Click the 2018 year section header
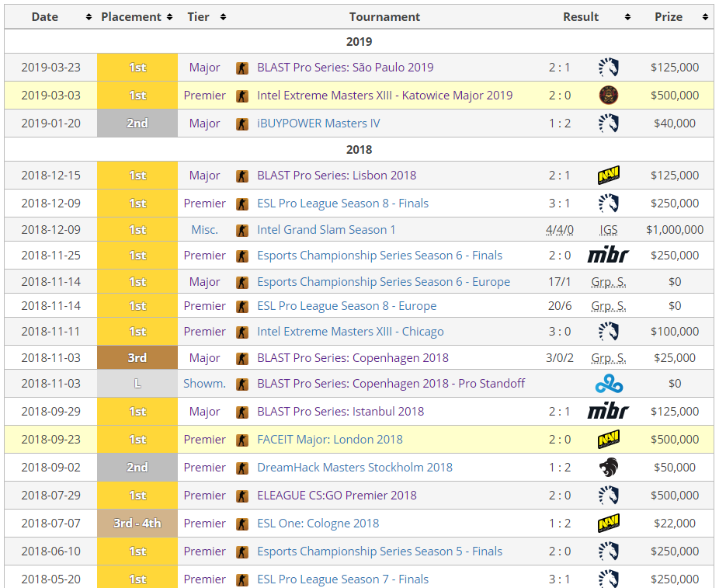 359,149
